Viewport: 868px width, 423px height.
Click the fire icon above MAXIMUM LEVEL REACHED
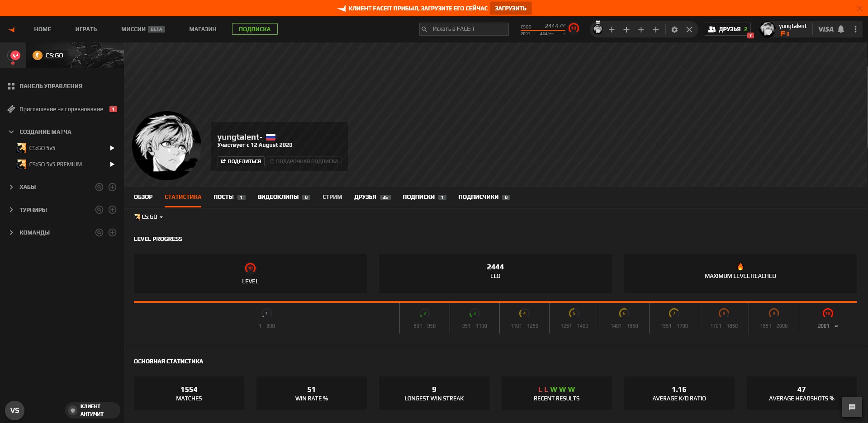point(740,267)
